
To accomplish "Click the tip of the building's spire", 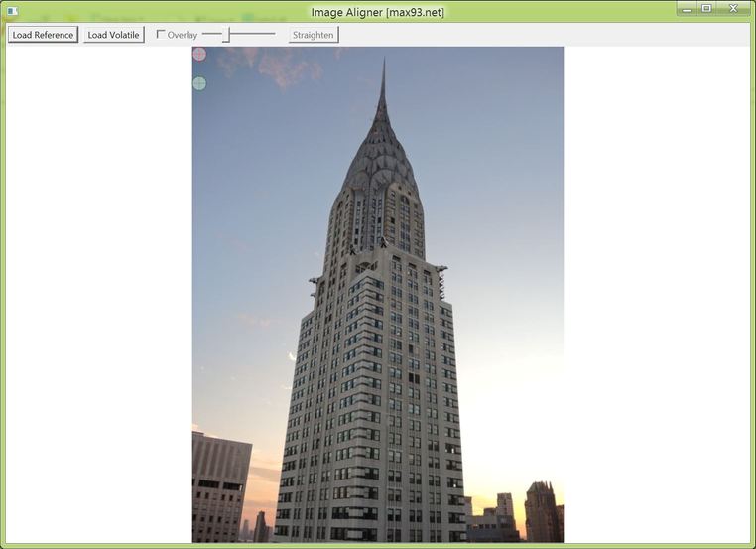I will point(383,63).
